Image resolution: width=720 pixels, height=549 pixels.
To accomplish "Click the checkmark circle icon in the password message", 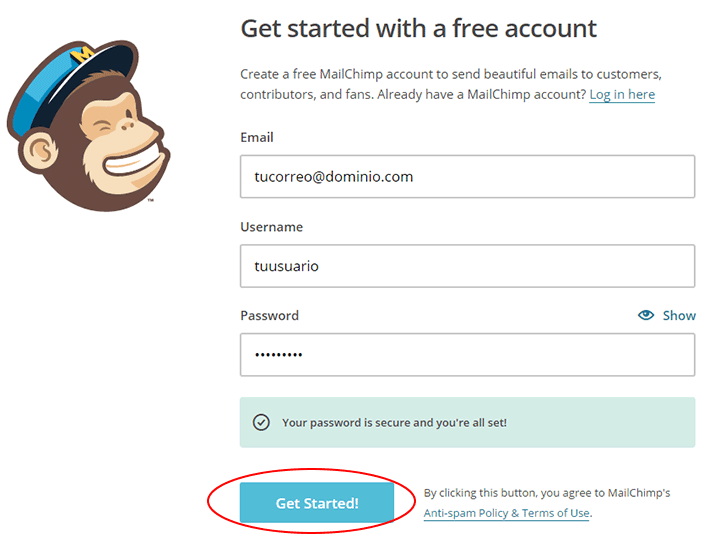I will (x=261, y=422).
